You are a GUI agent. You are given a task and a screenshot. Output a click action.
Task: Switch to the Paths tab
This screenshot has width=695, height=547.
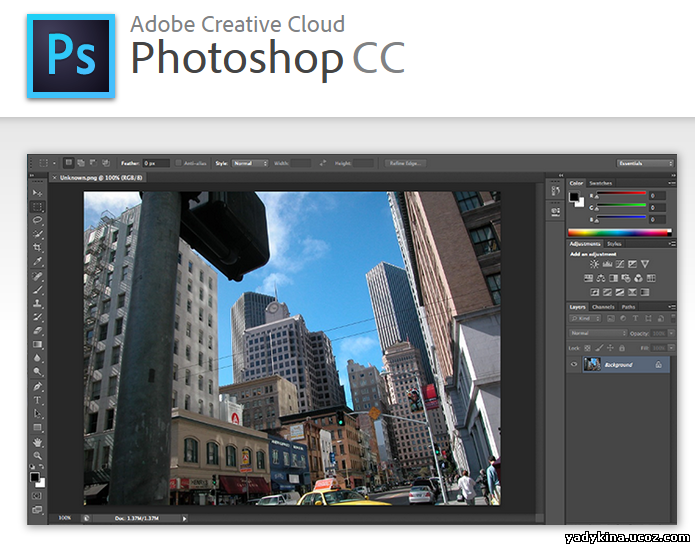coord(628,307)
